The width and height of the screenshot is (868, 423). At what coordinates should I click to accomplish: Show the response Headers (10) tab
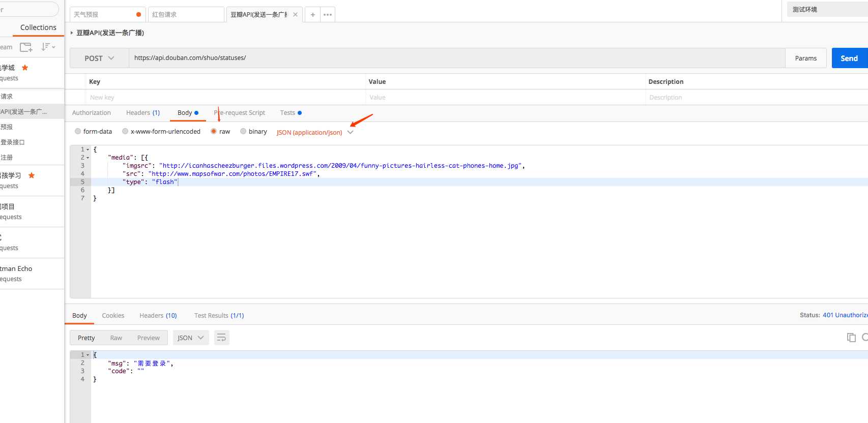click(x=158, y=315)
